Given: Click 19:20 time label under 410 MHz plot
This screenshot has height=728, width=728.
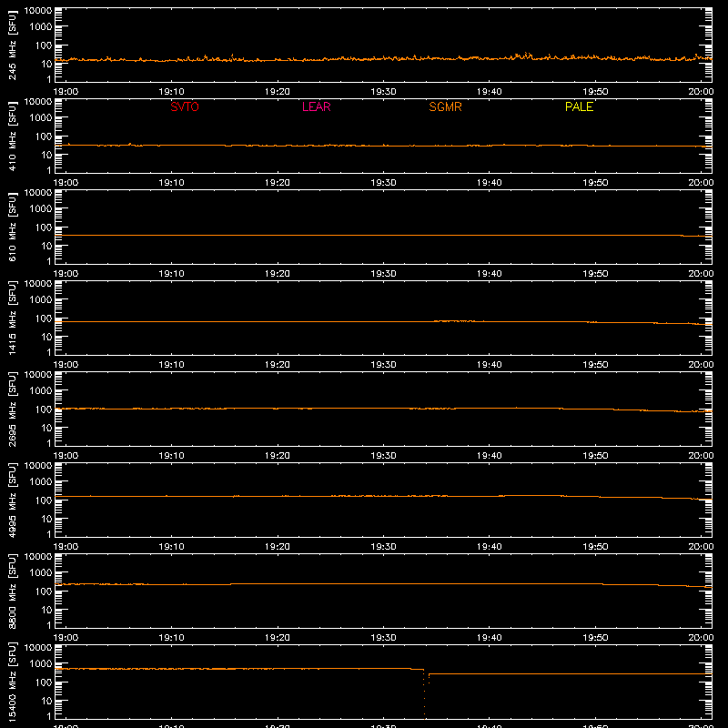Looking at the screenshot, I should coord(278,183).
